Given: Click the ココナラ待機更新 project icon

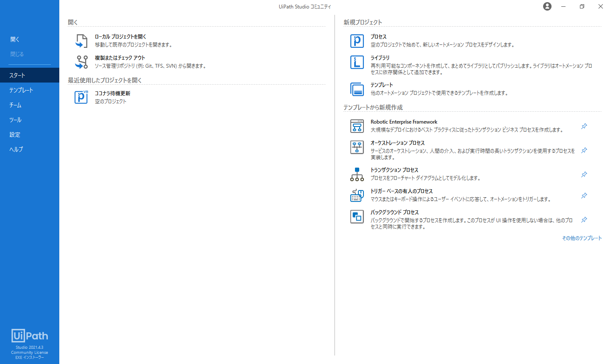Looking at the screenshot, I should coord(81,97).
